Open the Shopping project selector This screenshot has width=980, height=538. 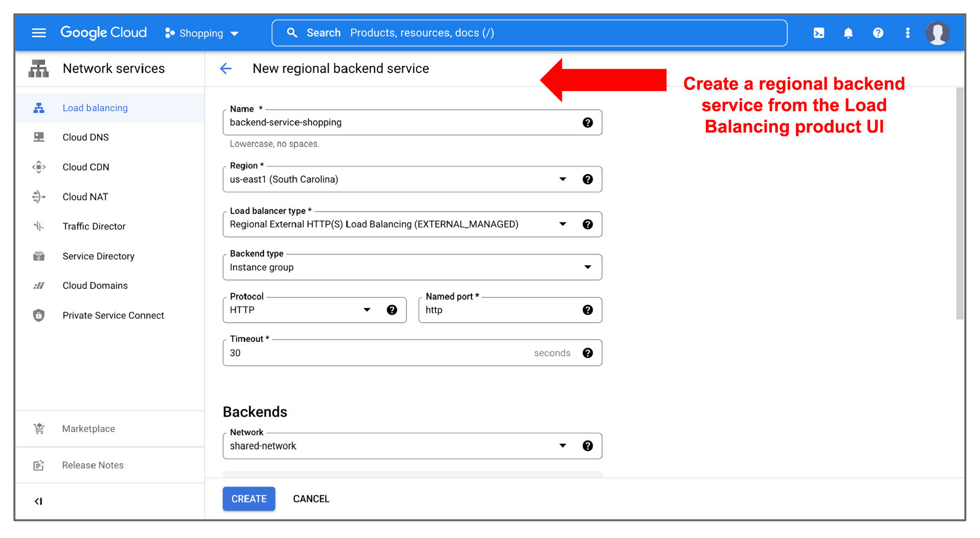click(202, 33)
